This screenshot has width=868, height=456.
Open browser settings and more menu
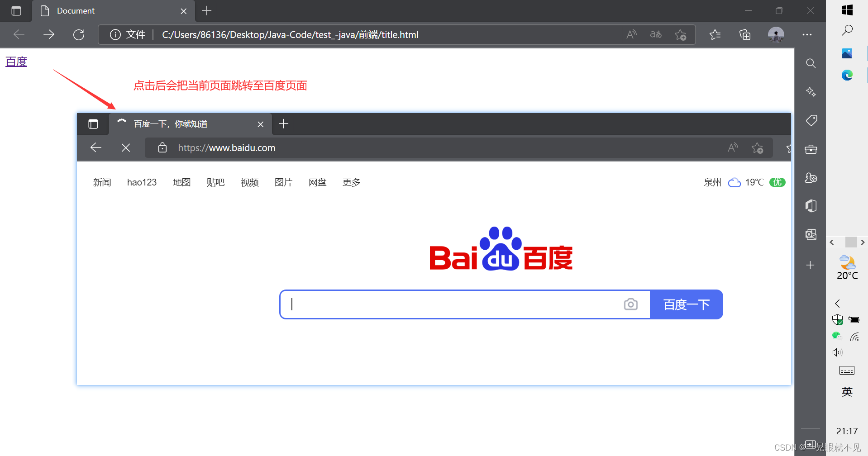click(x=807, y=34)
